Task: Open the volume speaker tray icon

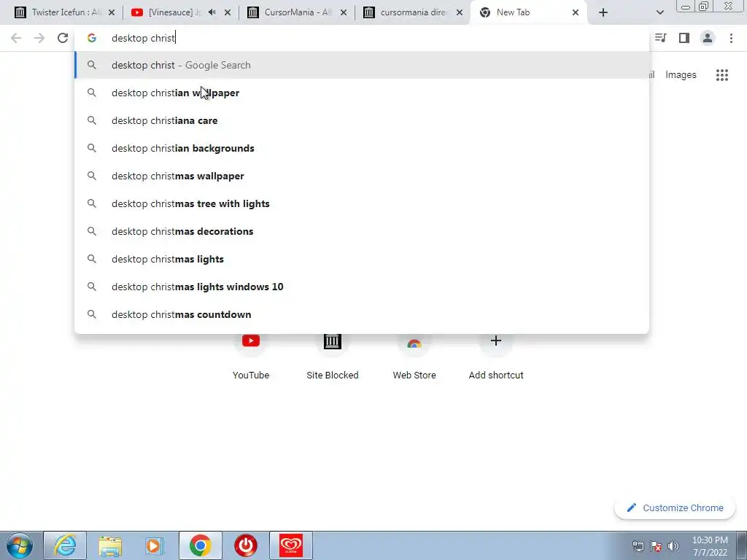Action: (673, 546)
